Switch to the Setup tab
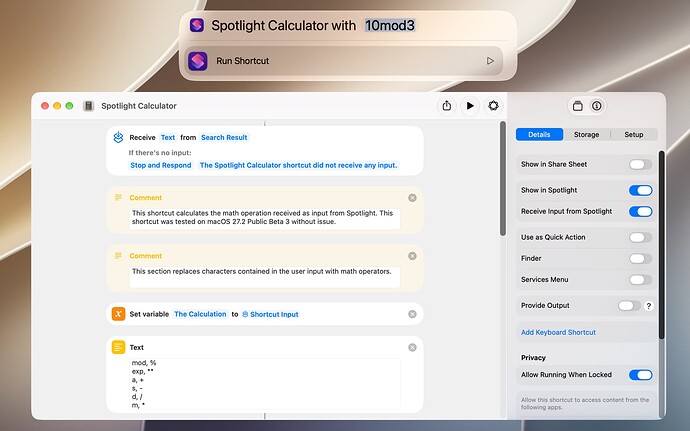This screenshot has height=431, width=690. click(634, 134)
